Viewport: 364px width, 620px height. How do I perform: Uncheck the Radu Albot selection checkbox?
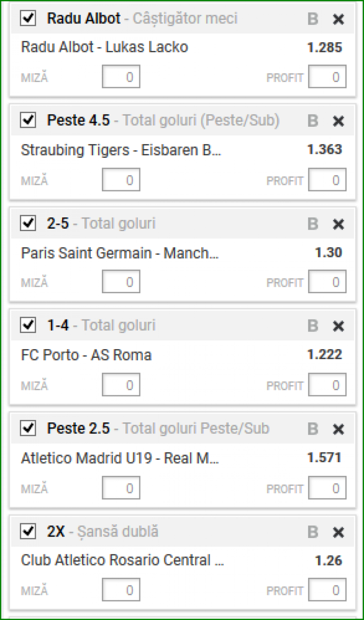[28, 18]
